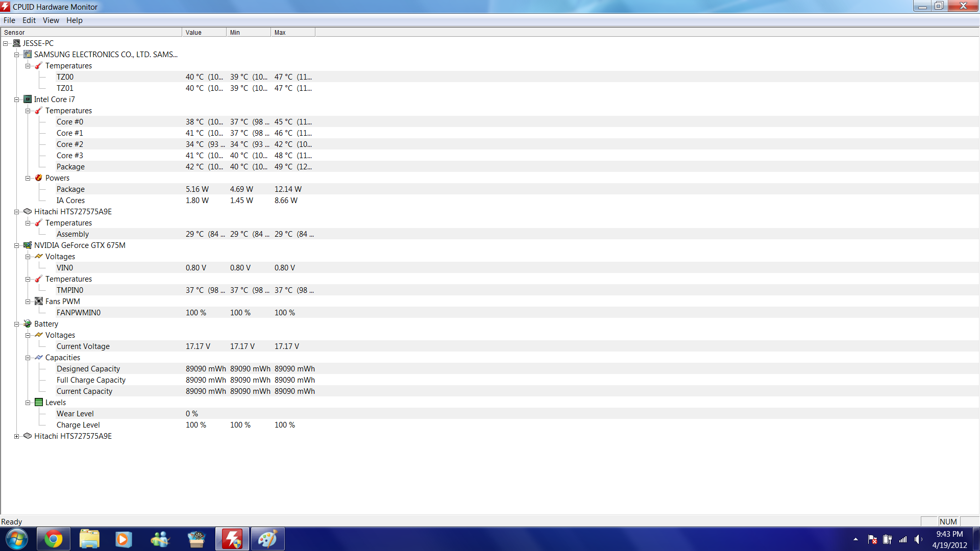Viewport: 980px width, 551px height.
Task: Click the 89090 mWh Designed Capacity value
Action: click(x=206, y=369)
